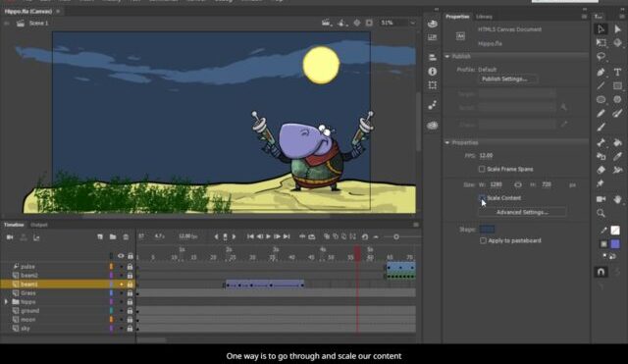The height and width of the screenshot is (364, 628).
Task: Toggle visibility of all layers eye icon
Action: coord(121,256)
